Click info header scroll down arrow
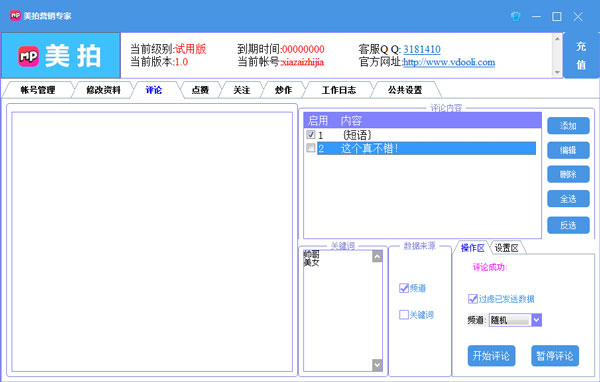Viewport: 600px width, 382px height. (557, 72)
